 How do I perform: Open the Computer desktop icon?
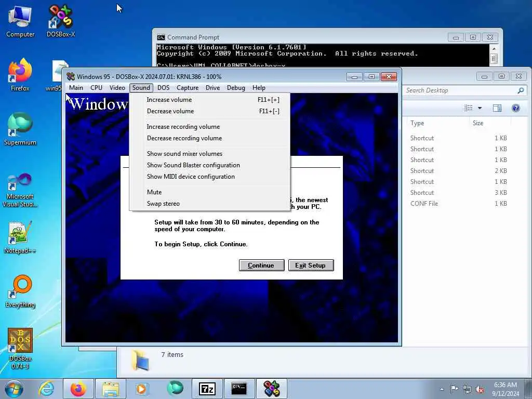tap(20, 21)
